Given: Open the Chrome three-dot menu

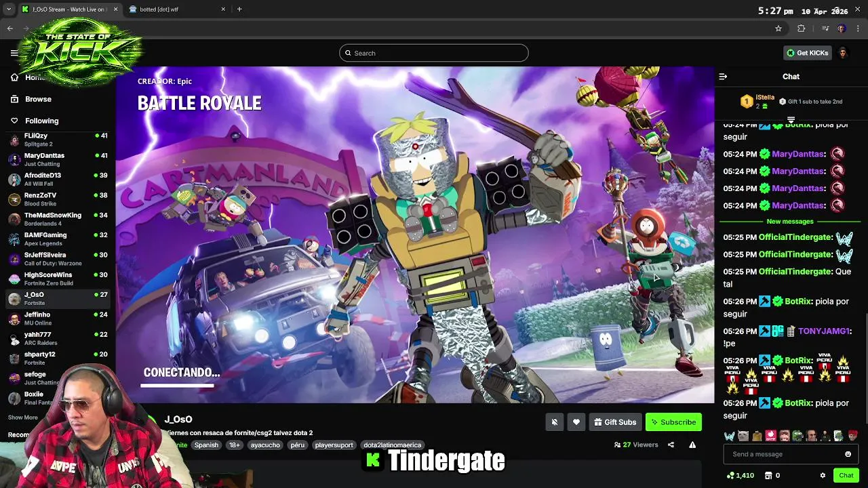Looking at the screenshot, I should pos(859,28).
